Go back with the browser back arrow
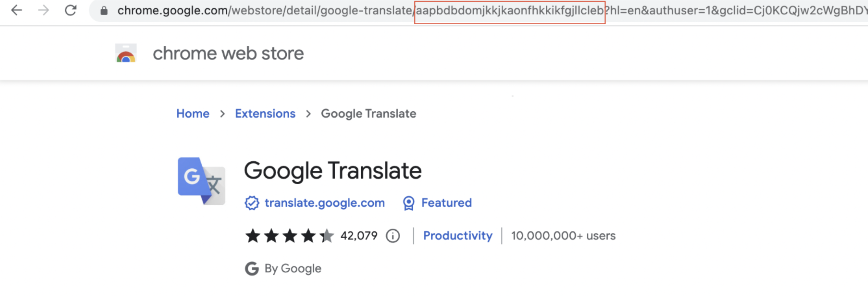Screen dimensions: 868x296 point(17,11)
